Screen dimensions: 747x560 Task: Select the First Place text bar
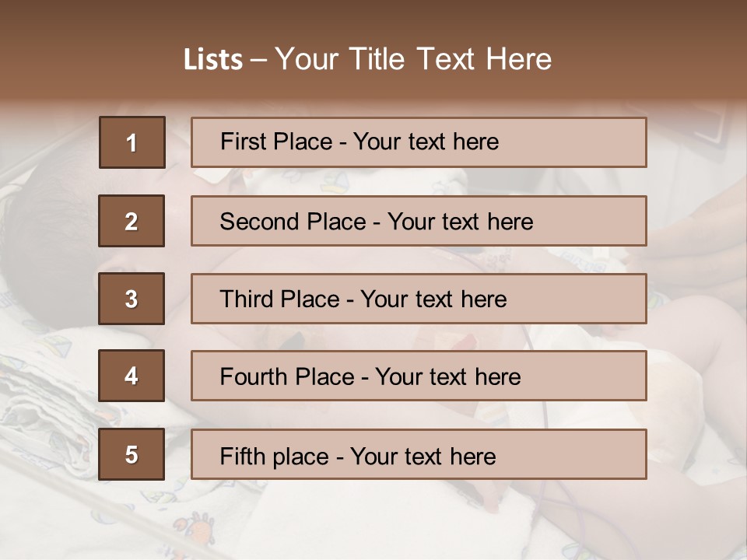[x=419, y=142]
